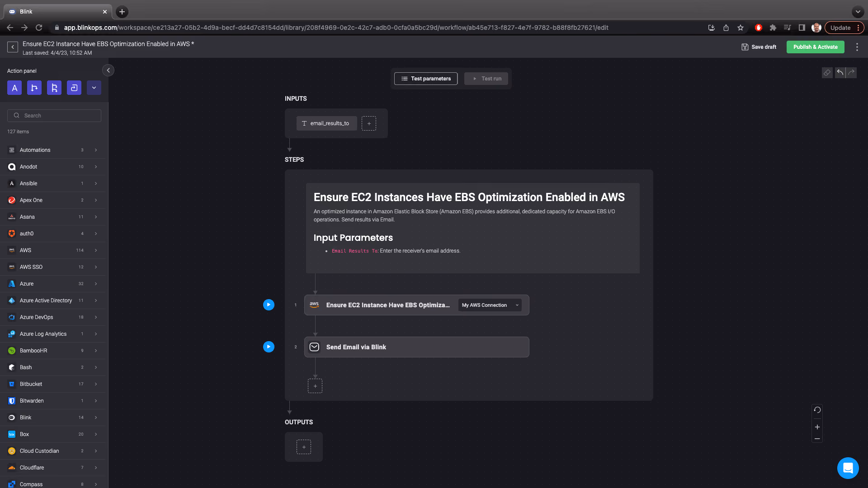The image size is (868, 488).
Task: Open Test parameters
Action: [426, 79]
